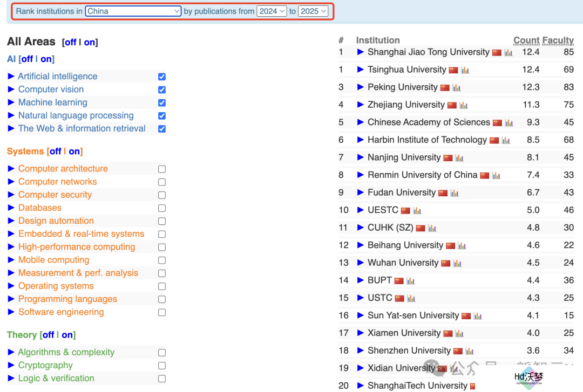The image size is (583, 392).
Task: Open bar chart icon for Sun Yat-sen University
Action: click(x=477, y=316)
